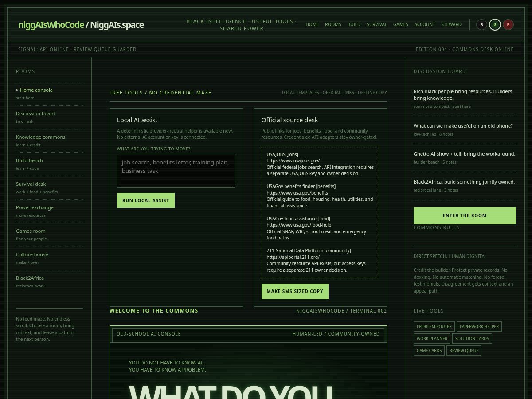Click the 'Local AI assist' heading
Screen dimensions: 532x399
[137, 120]
